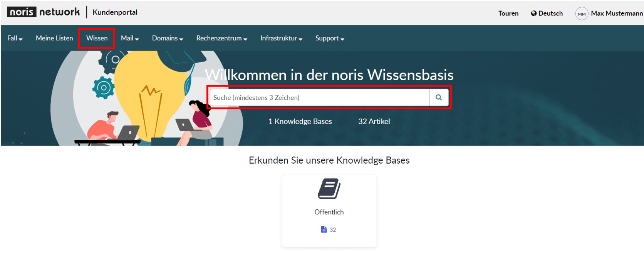The height and width of the screenshot is (253, 644).
Task: Click the search magnifier button
Action: 439,97
